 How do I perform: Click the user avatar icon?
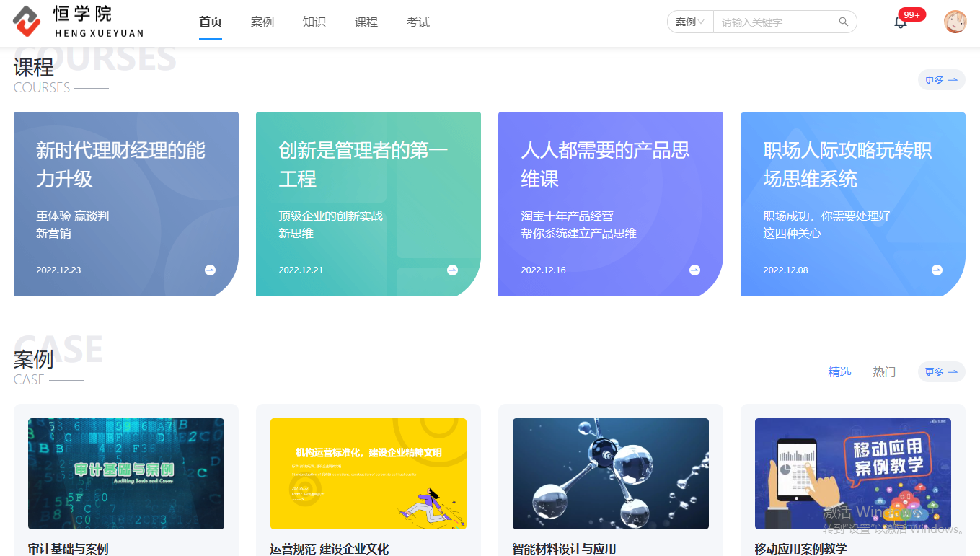coord(955,22)
